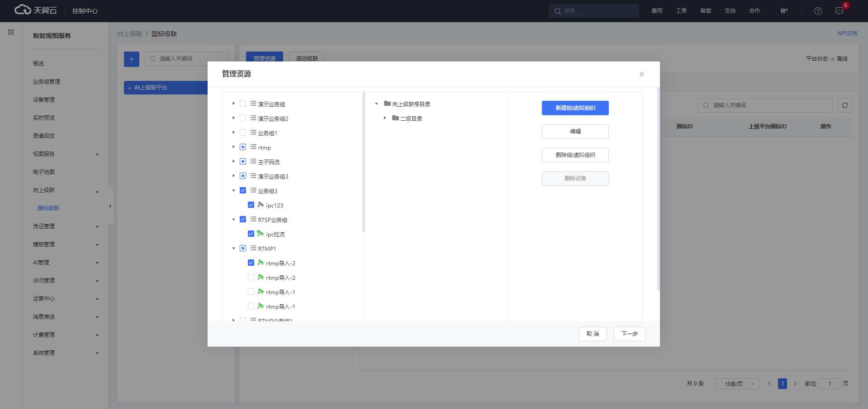Select the 二级目录 folder icon
The height and width of the screenshot is (409, 868).
[x=395, y=118]
